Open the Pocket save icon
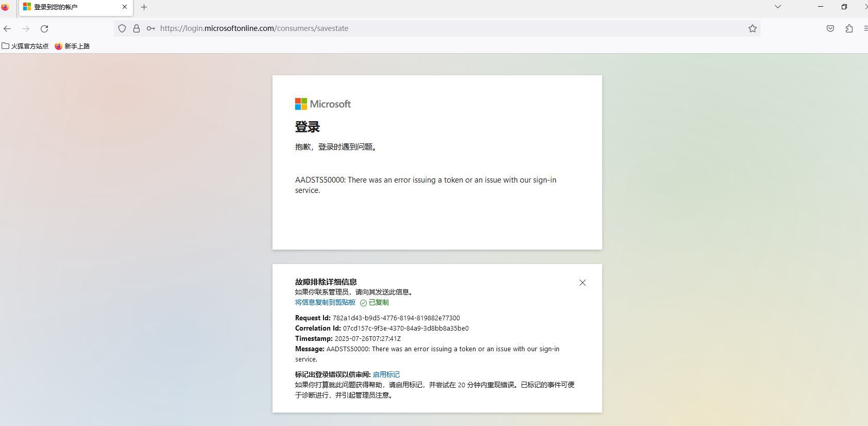 coord(830,28)
